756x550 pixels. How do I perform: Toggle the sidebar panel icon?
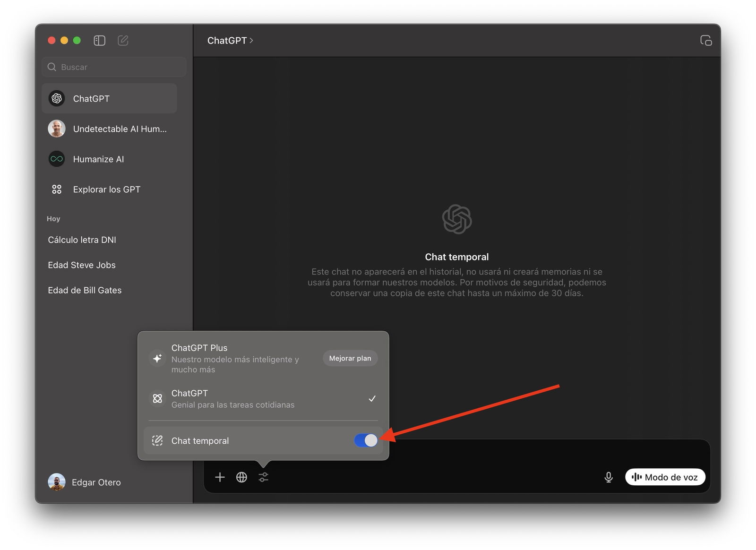coord(99,41)
